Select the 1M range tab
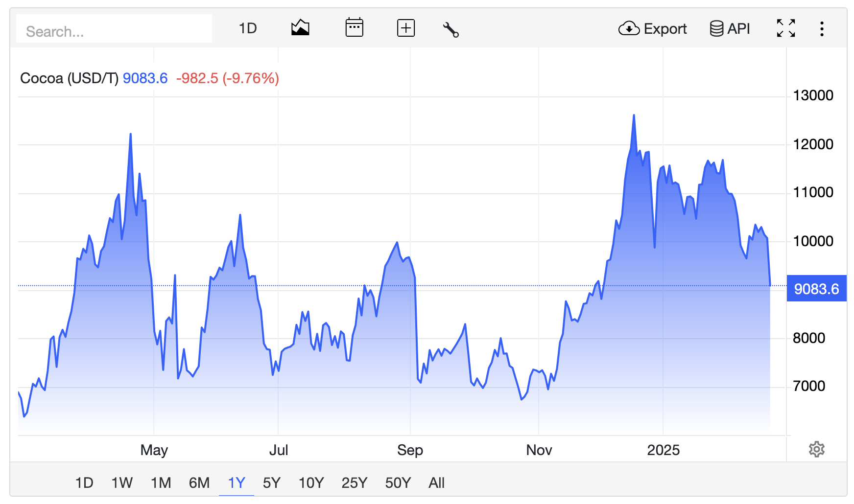This screenshot has width=854, height=504. (161, 483)
